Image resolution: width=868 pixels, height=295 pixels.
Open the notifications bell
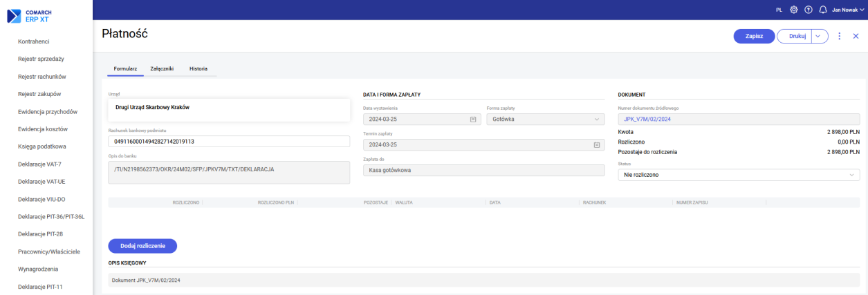click(822, 10)
